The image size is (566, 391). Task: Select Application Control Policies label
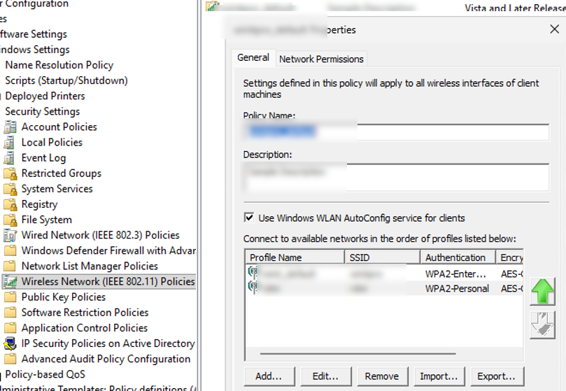point(84,328)
